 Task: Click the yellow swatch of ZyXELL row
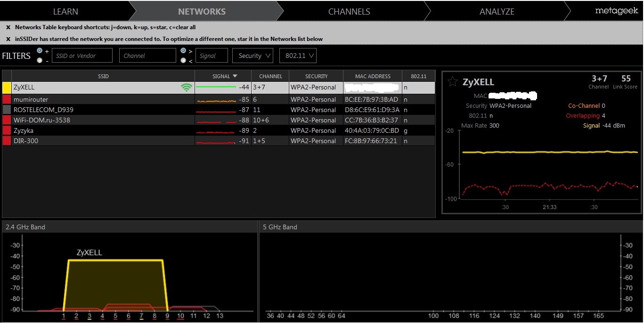(7, 88)
